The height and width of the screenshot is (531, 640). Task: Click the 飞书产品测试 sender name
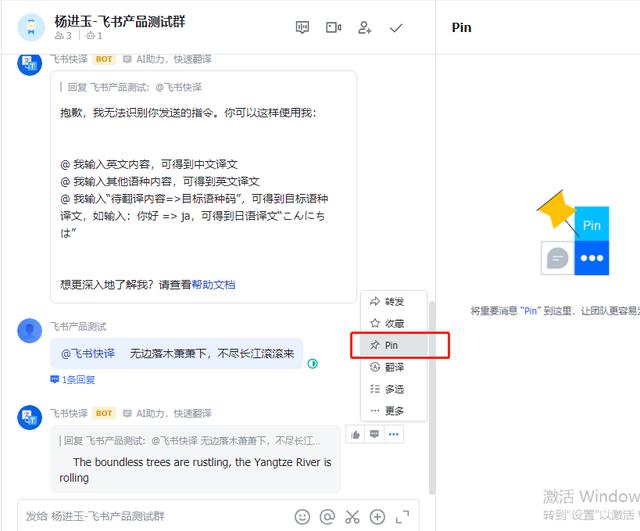[x=78, y=327]
